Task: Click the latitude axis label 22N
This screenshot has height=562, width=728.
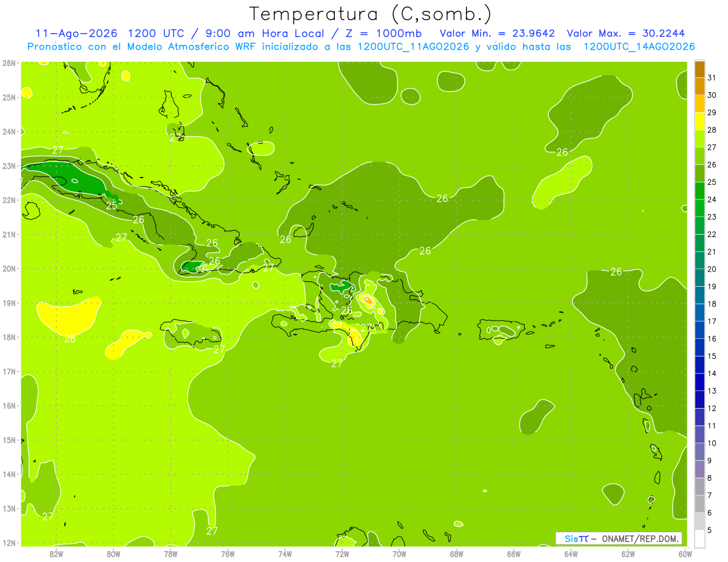Action: pos(9,200)
